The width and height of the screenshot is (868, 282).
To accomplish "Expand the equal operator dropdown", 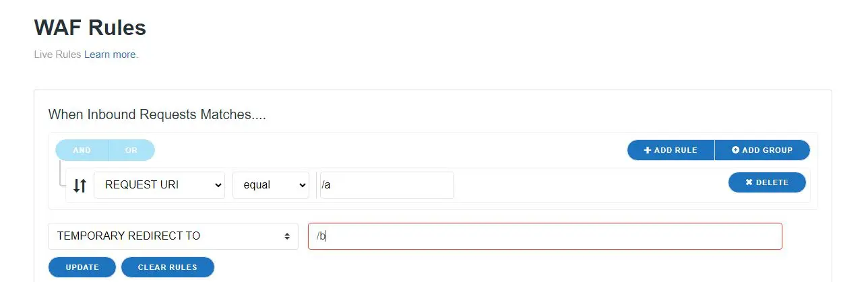I will tap(270, 185).
